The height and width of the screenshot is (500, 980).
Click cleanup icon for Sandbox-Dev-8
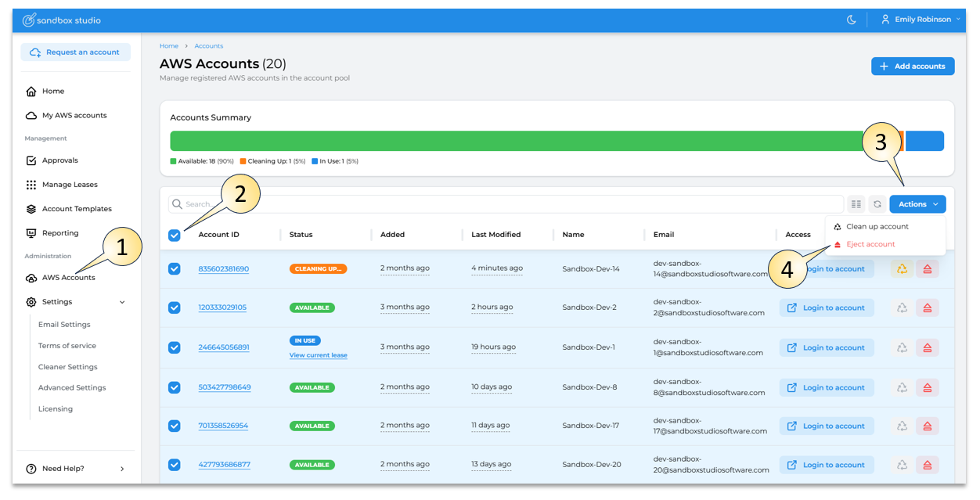click(x=902, y=388)
